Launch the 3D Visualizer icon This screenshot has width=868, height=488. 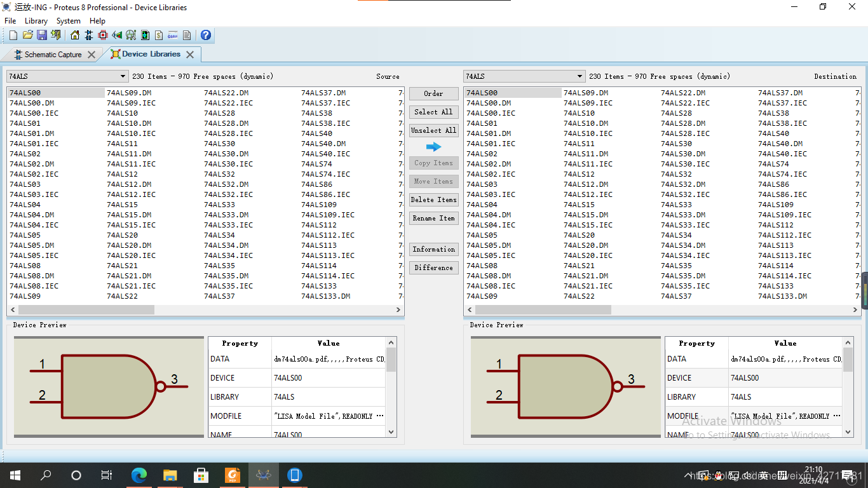click(x=117, y=35)
